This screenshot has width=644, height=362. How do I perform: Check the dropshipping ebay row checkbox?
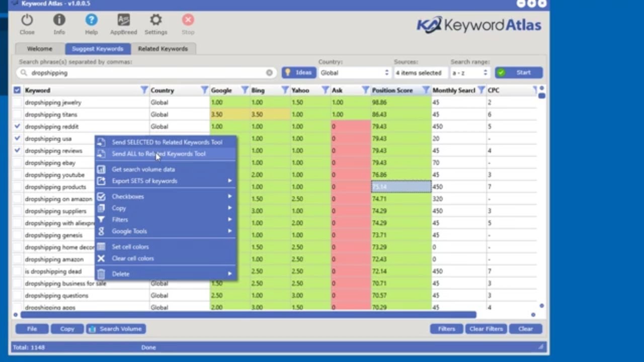pos(17,163)
